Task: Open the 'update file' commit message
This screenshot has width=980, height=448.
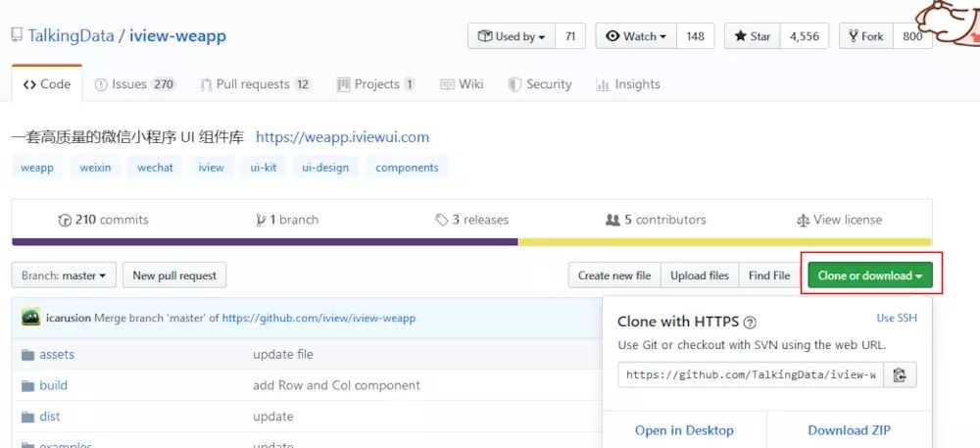Action: click(283, 354)
